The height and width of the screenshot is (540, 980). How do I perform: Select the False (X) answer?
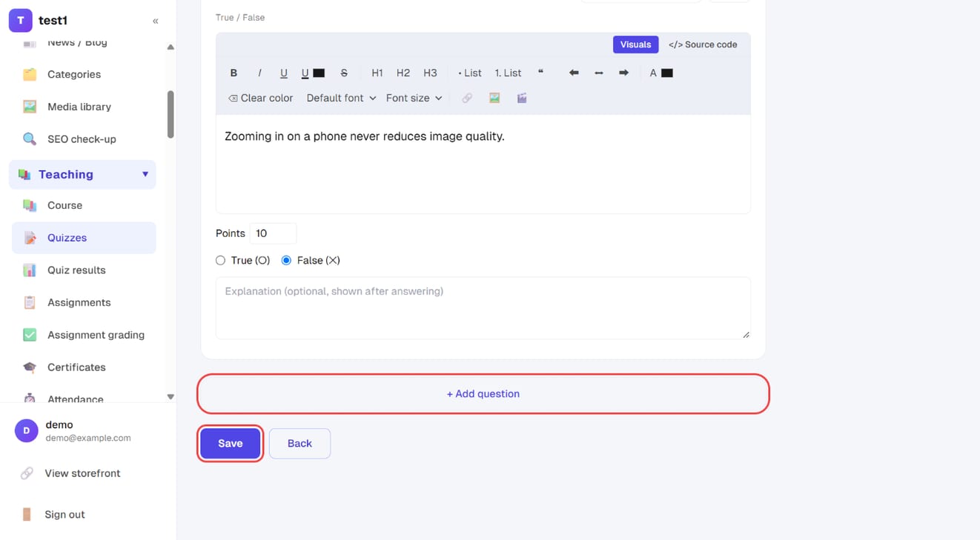pyautogui.click(x=286, y=260)
